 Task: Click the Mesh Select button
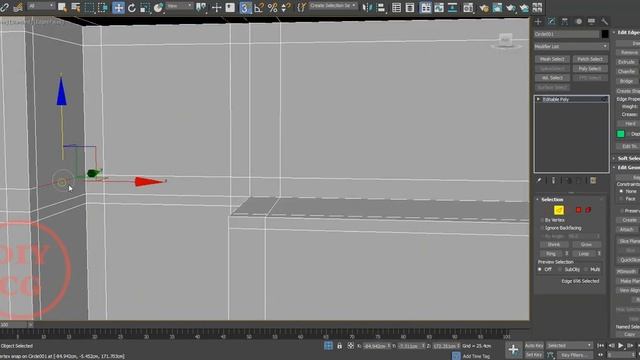pos(552,59)
